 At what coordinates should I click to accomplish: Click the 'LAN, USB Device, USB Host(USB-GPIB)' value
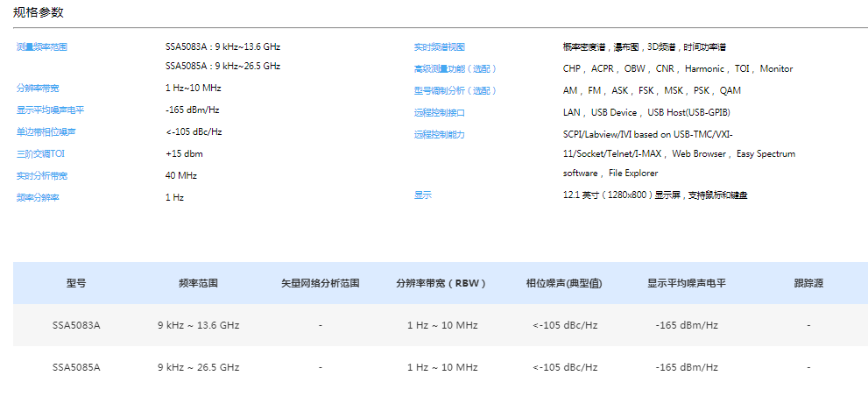646,112
